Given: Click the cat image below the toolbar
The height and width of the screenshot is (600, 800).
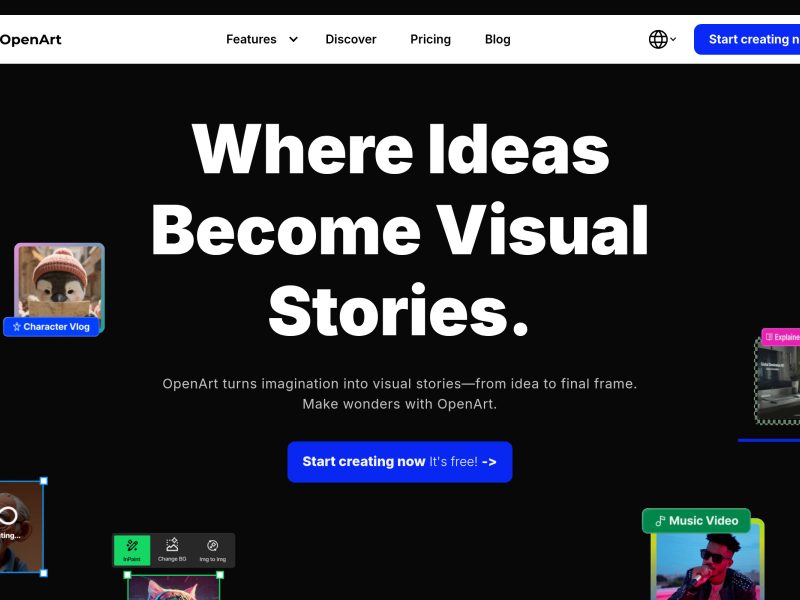Looking at the screenshot, I should pos(173,588).
